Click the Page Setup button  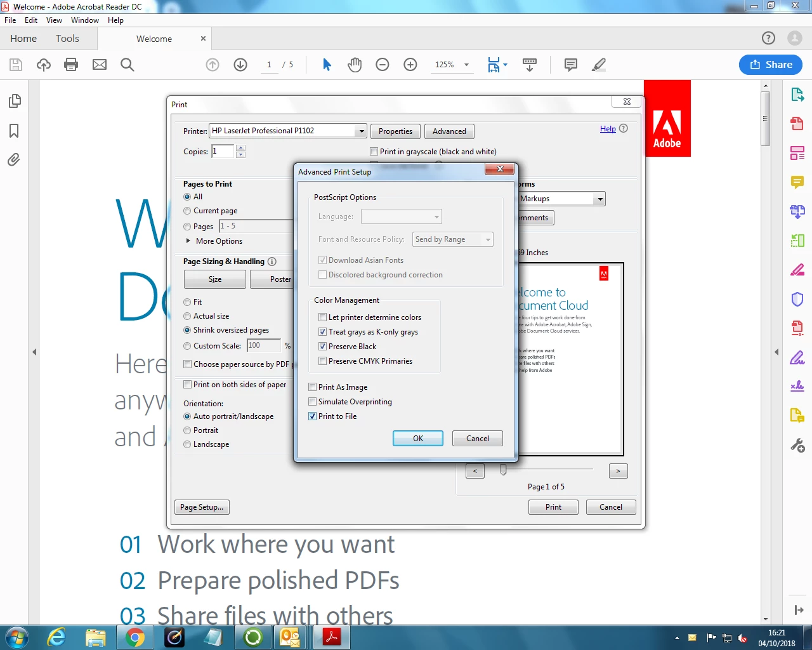pos(202,507)
